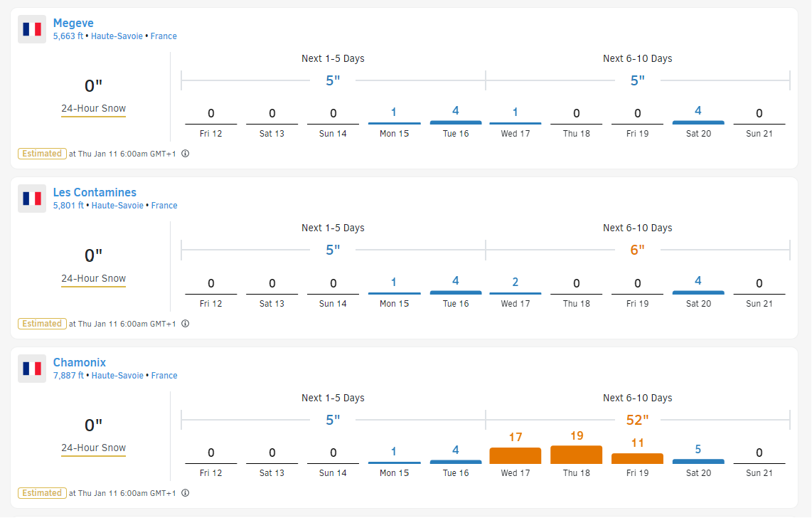812x518 pixels.
Task: Open the Megeve resort page
Action: (x=73, y=23)
